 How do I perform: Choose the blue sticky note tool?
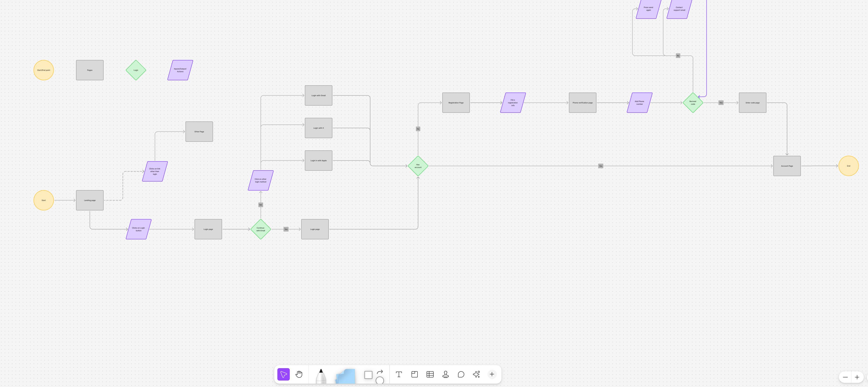pos(346,376)
